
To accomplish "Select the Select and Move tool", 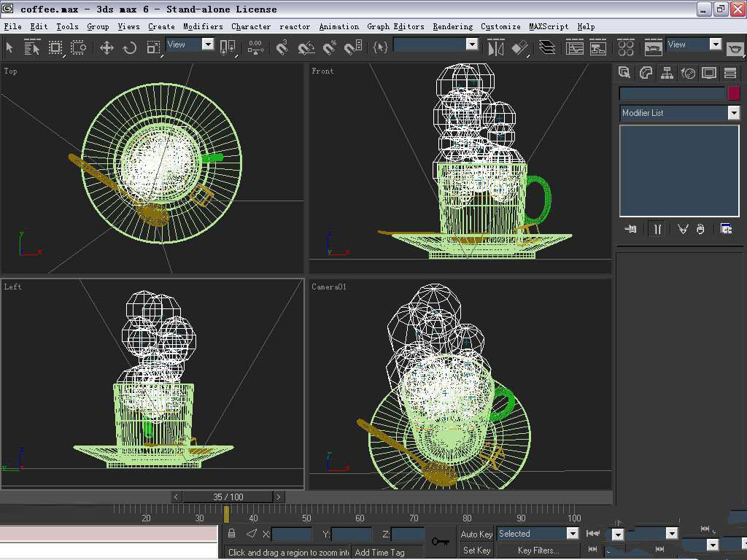I will tap(107, 47).
